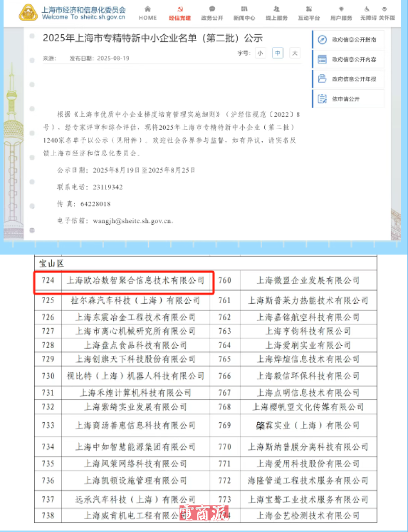Screen dimensions: 408x532
Task: Select cell 远承汽车科技（上海）有限公司
Action: [136, 499]
